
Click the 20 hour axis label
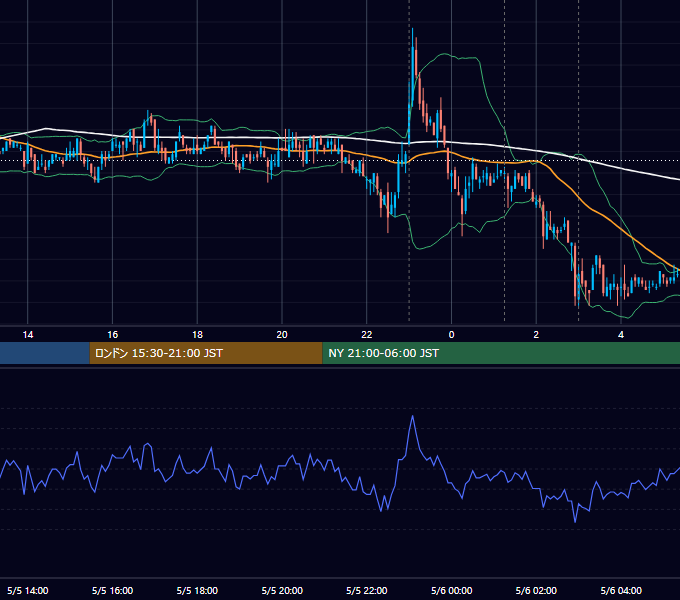[282, 335]
